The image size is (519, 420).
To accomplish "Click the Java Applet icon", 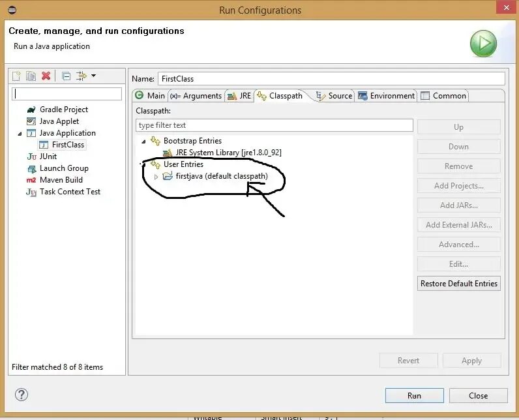I will (x=31, y=121).
